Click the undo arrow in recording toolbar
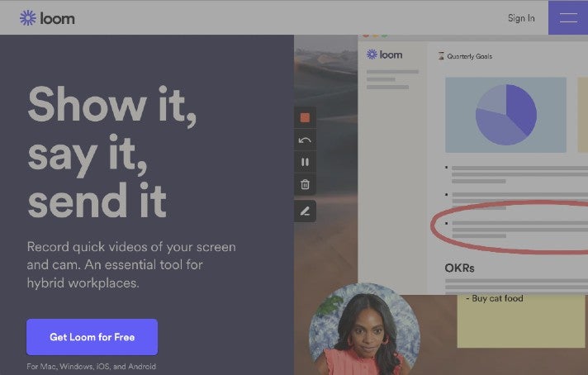The height and width of the screenshot is (375, 588). (x=305, y=140)
